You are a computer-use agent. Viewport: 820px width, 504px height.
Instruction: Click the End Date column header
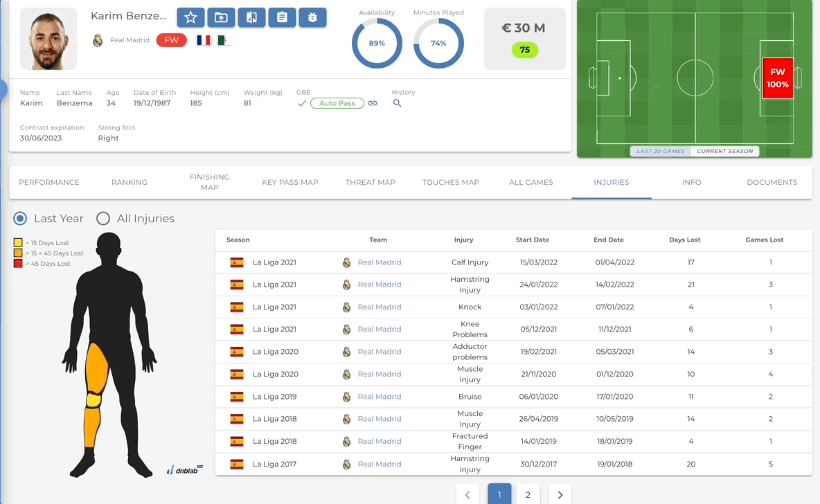[x=609, y=240]
